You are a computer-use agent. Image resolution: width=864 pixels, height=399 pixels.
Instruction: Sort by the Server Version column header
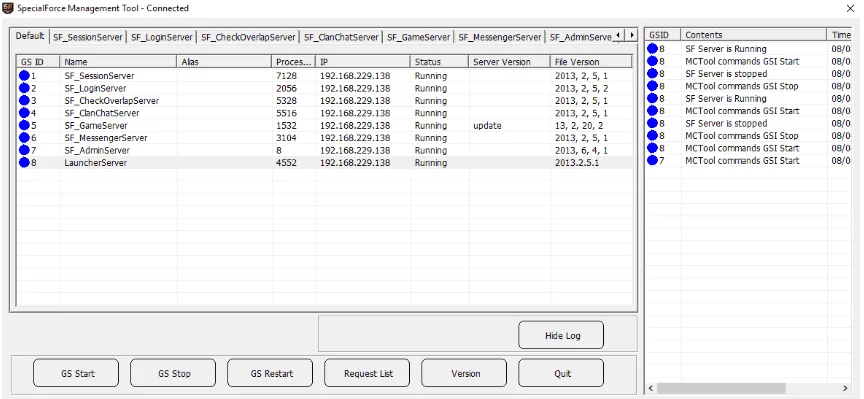point(509,62)
